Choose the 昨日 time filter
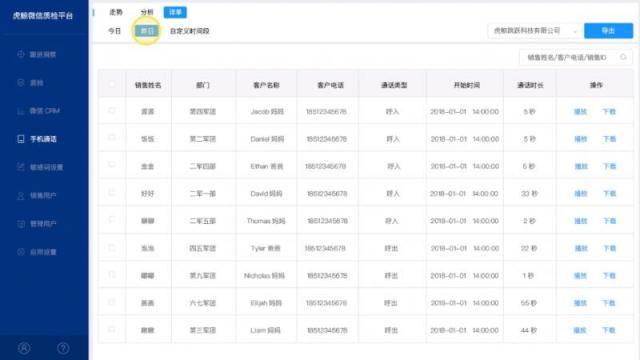Viewport: 640px width, 360px height. pos(147,31)
